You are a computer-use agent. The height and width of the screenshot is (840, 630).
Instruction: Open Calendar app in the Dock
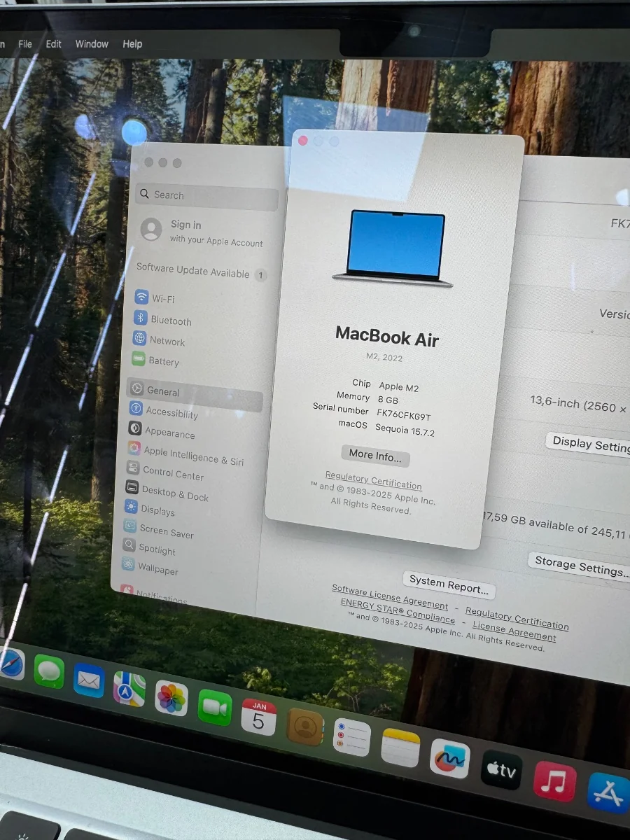tap(259, 717)
